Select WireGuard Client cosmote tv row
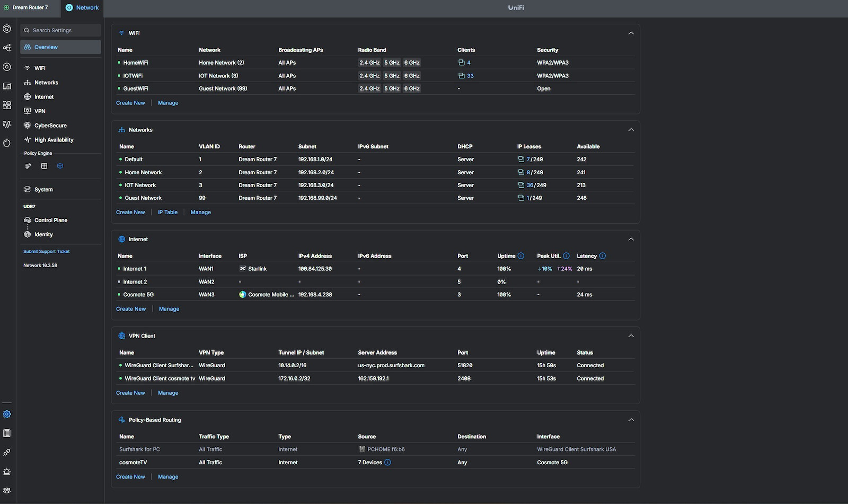848x504 pixels. pos(375,378)
